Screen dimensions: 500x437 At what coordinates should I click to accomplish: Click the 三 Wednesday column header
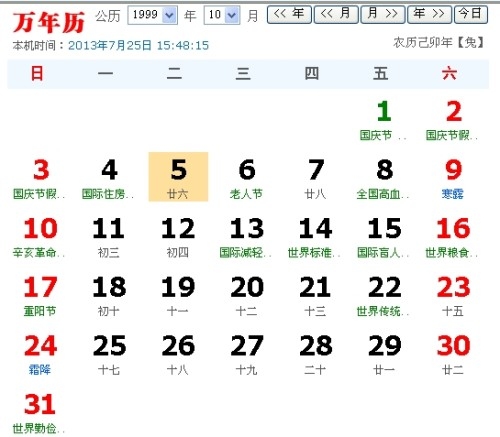[243, 73]
